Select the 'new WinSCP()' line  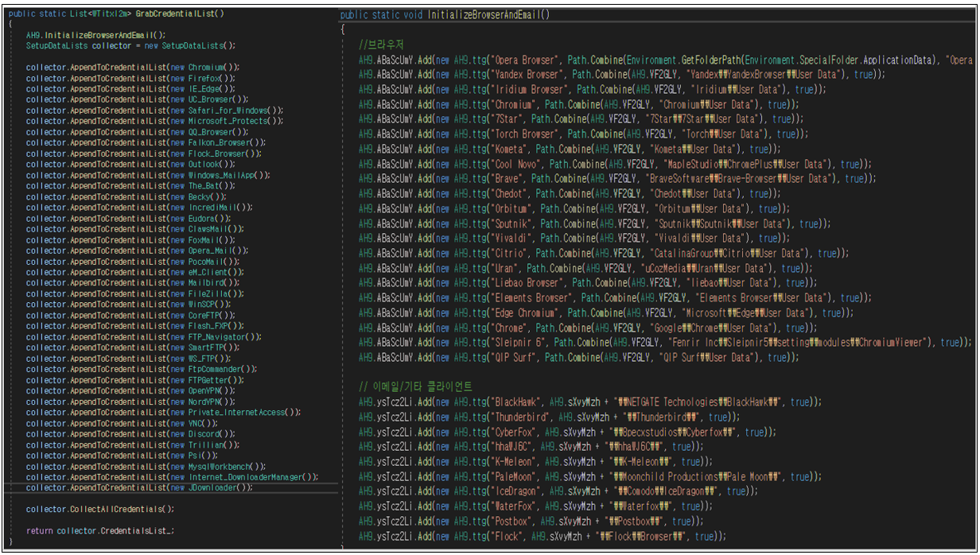click(x=128, y=304)
